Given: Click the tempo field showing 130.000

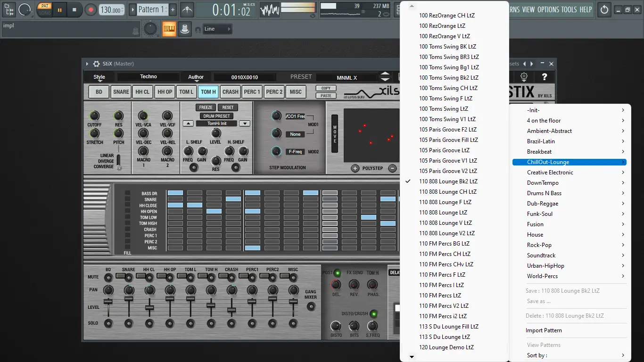Looking at the screenshot, I should [x=112, y=9].
